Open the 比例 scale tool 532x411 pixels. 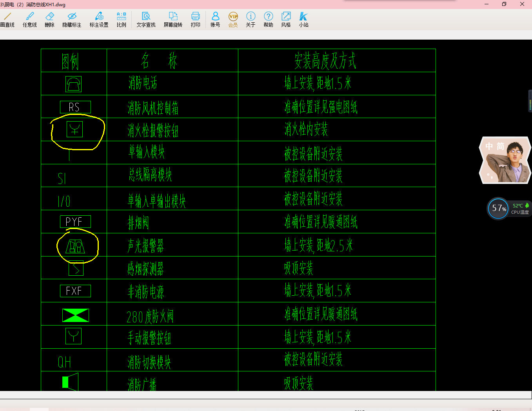[122, 20]
